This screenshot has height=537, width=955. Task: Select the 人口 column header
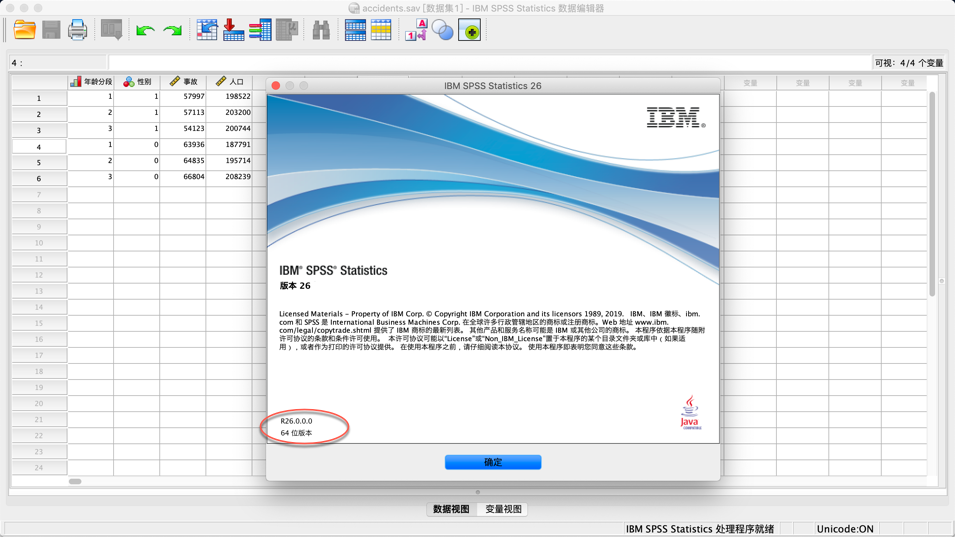click(x=229, y=82)
